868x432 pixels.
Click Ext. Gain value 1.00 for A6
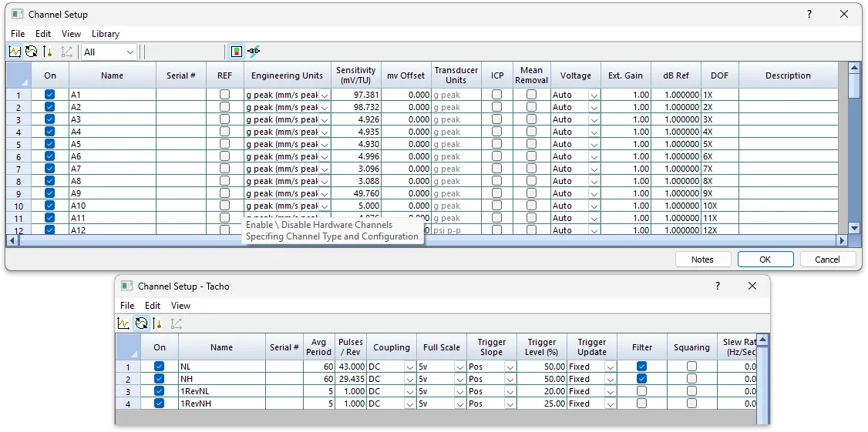point(626,156)
